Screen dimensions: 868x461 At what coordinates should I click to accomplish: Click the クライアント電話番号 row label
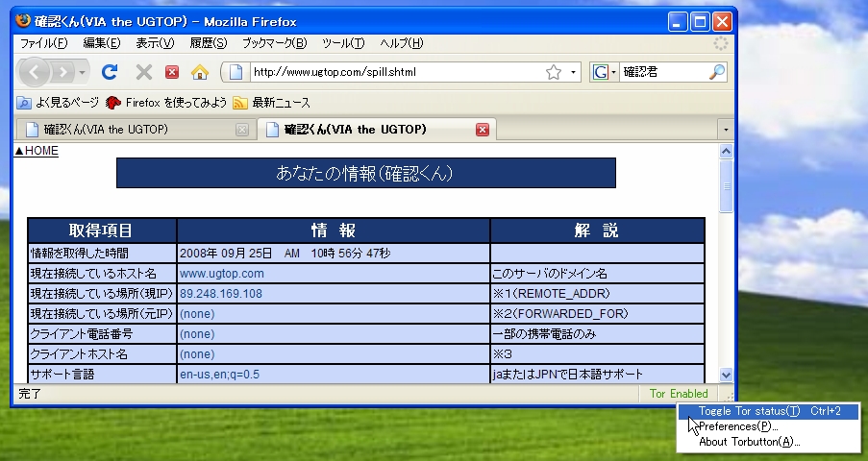pyautogui.click(x=82, y=333)
